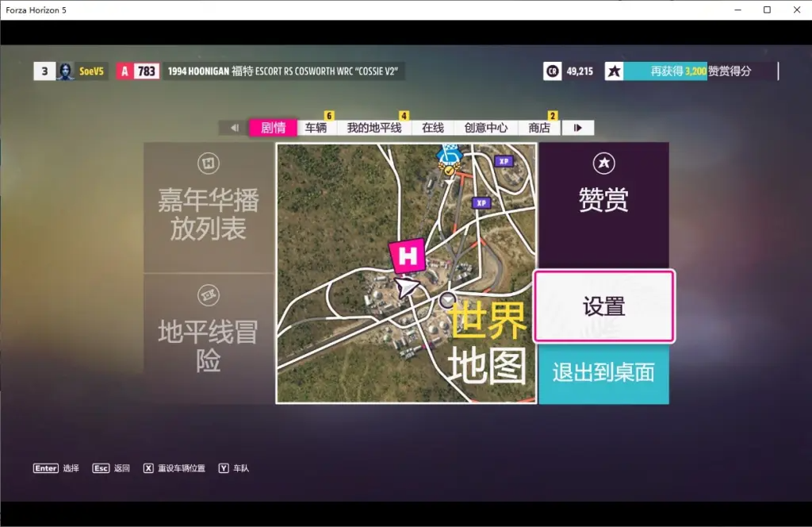Click the Y 车队 key hint
This screenshot has height=527, width=812.
point(234,468)
